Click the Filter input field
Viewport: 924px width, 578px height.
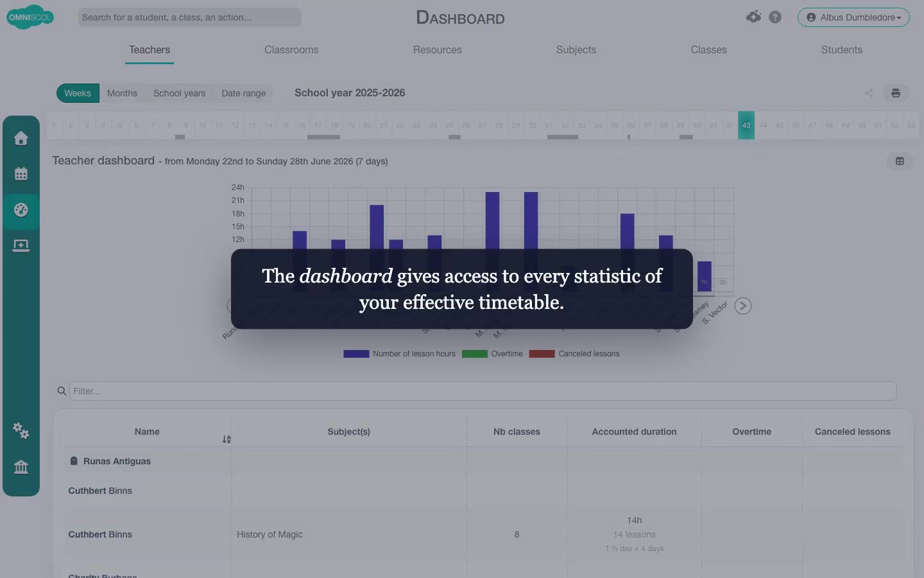pyautogui.click(x=483, y=391)
